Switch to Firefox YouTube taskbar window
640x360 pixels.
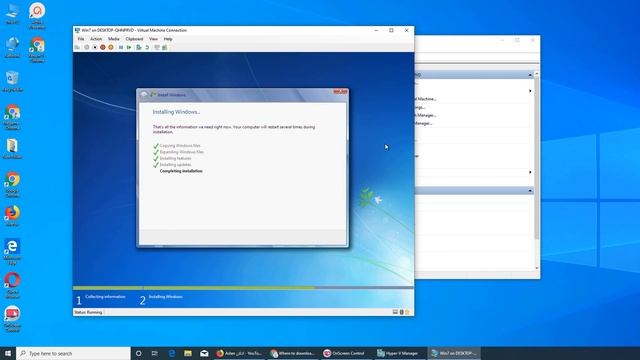pyautogui.click(x=240, y=353)
